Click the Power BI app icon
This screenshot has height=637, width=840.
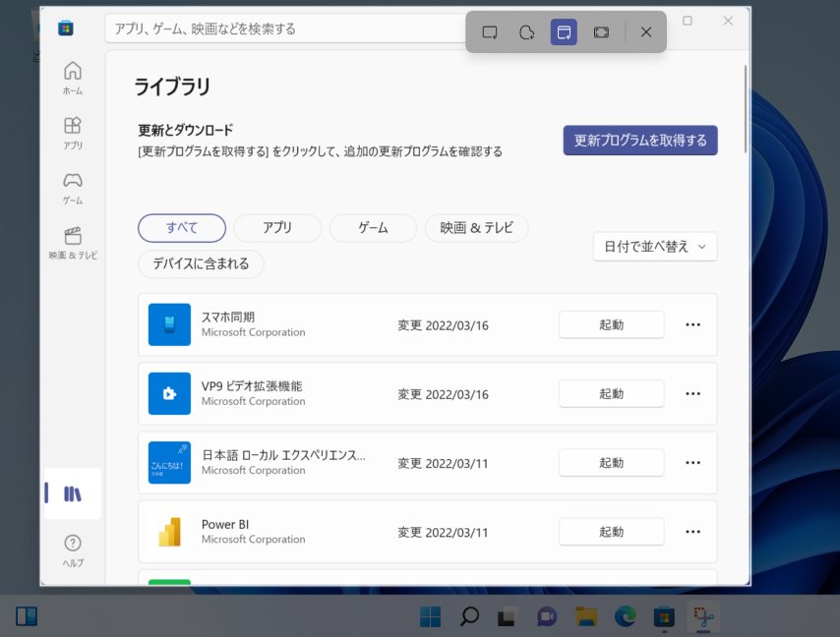pos(169,532)
